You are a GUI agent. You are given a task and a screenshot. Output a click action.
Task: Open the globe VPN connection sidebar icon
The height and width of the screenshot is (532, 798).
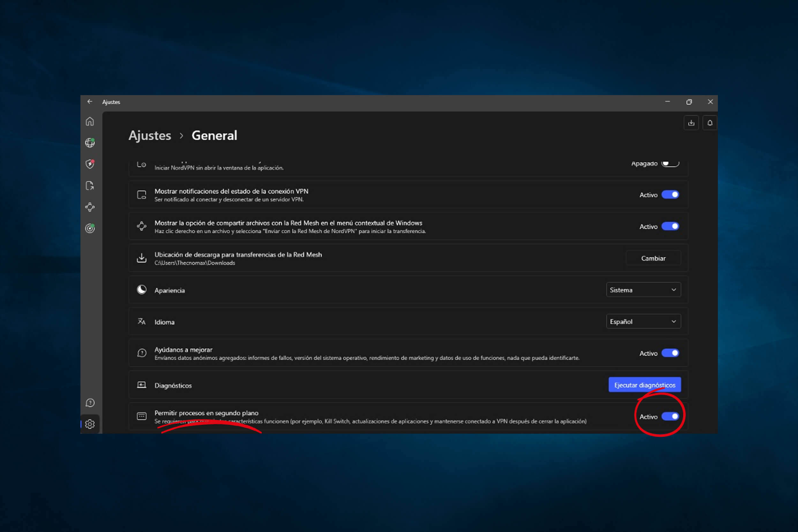pyautogui.click(x=90, y=143)
